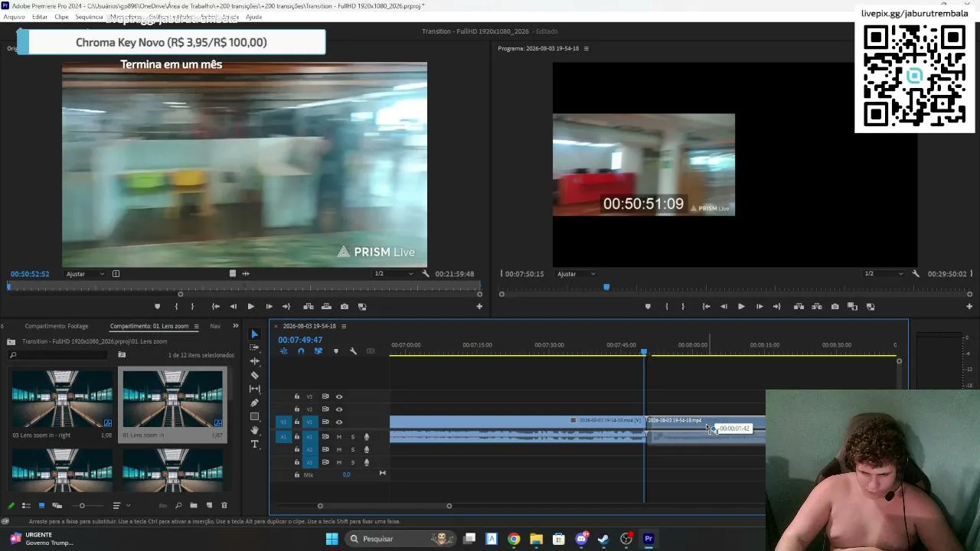Image resolution: width=980 pixels, height=551 pixels.
Task: Select the Pen tool
Action: [255, 403]
